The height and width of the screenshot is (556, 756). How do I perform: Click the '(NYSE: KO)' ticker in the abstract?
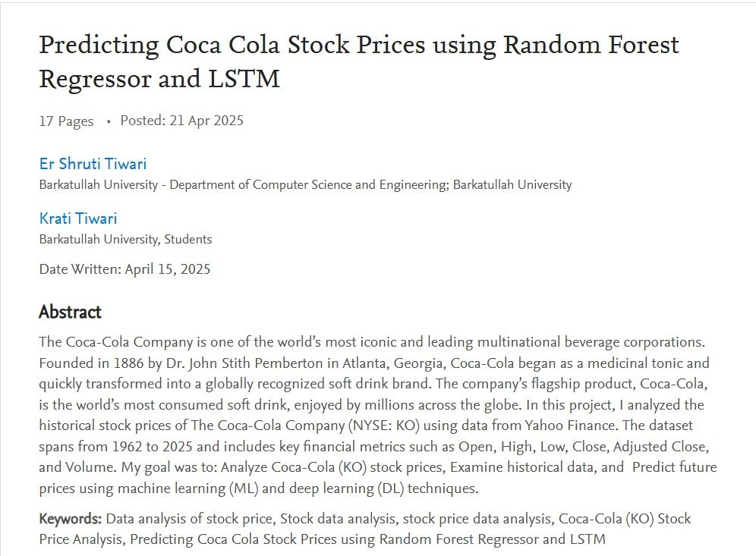click(x=383, y=426)
